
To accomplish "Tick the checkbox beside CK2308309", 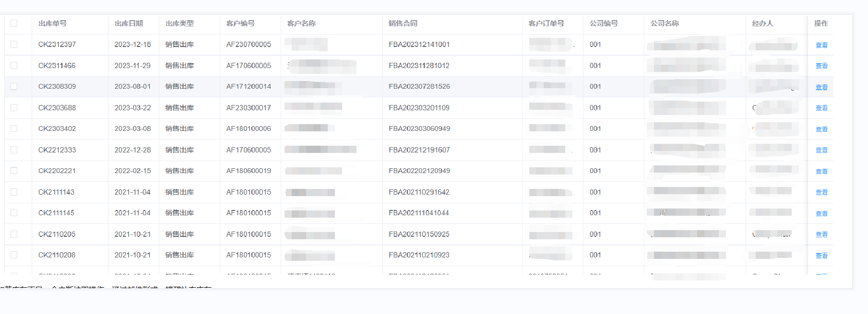I will 14,86.
